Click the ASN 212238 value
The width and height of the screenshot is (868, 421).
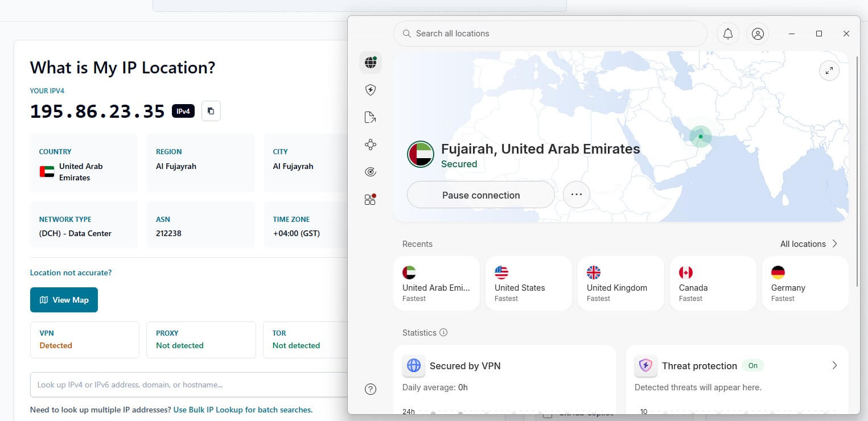(x=168, y=233)
